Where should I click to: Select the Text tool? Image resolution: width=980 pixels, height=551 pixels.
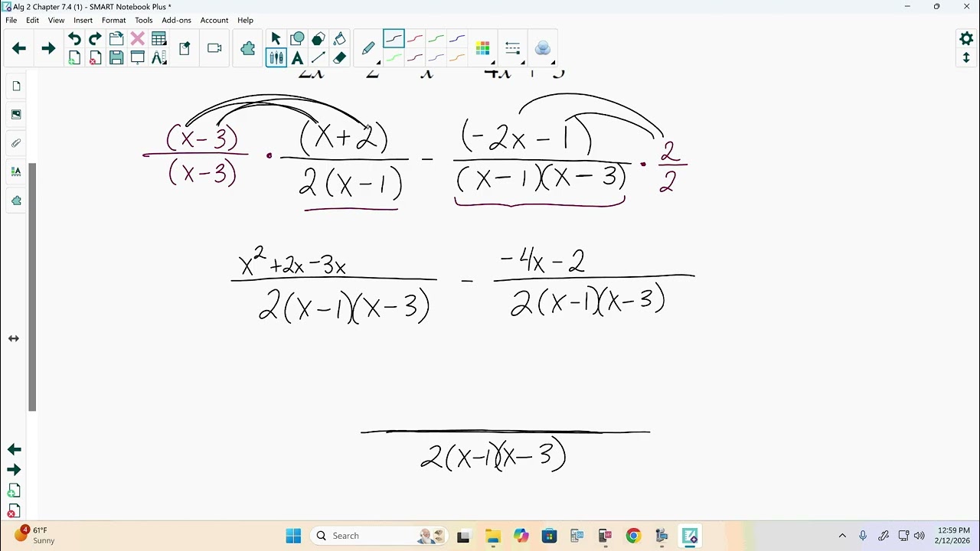pyautogui.click(x=298, y=57)
